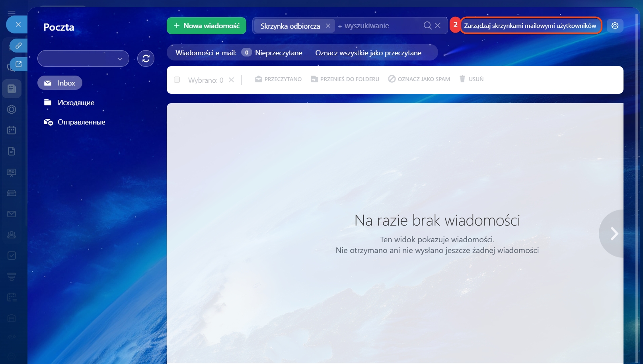This screenshot has width=643, height=364.
Task: Focus the wyszukiwanie search field
Action: coord(378,25)
